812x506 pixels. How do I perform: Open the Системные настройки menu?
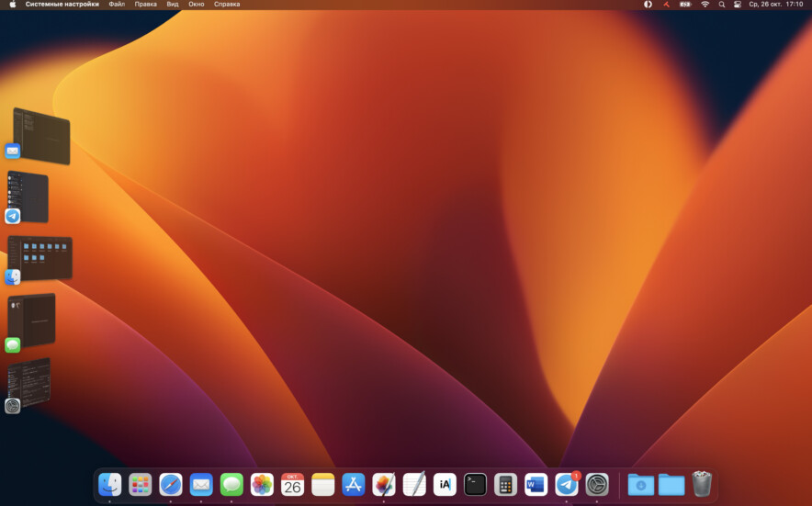pos(62,5)
